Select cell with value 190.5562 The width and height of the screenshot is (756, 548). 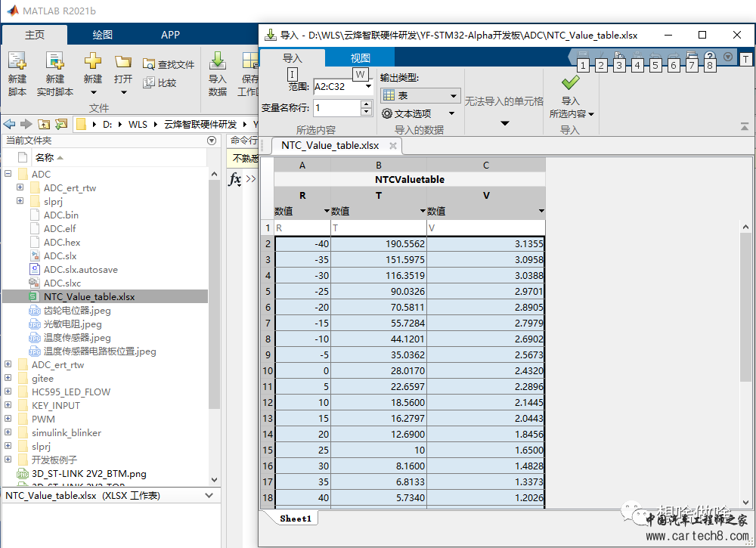pos(379,244)
